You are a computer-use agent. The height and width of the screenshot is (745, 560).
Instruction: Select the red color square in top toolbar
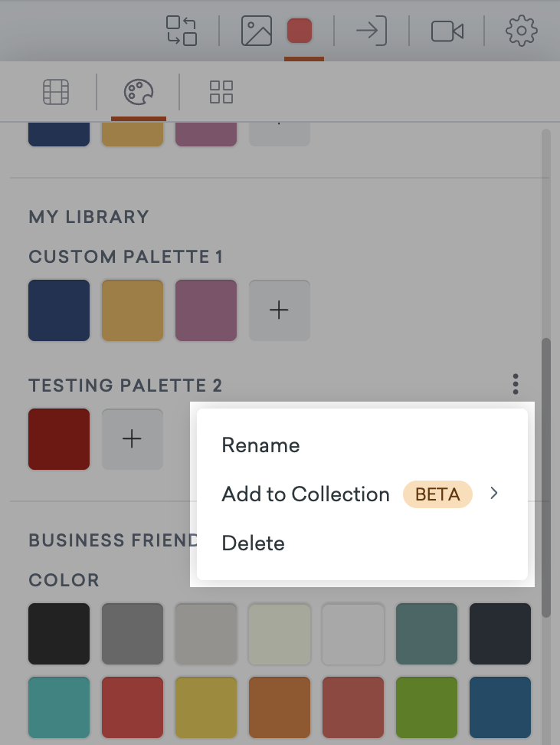[300, 31]
